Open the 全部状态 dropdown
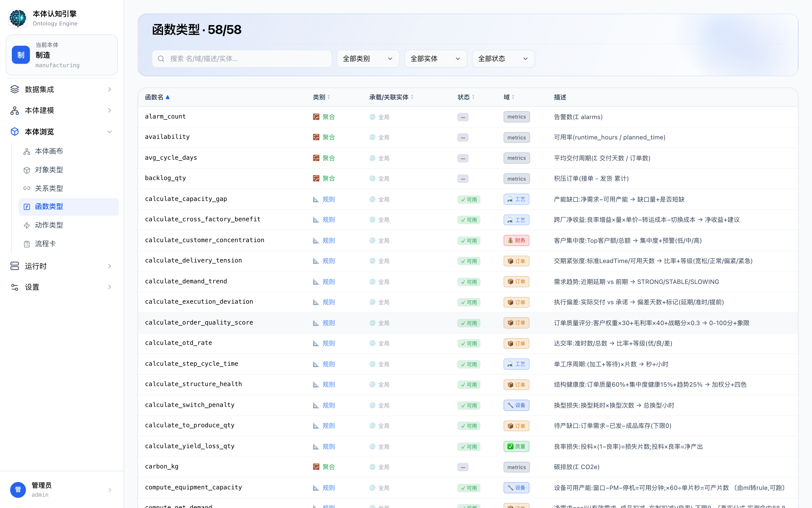This screenshot has height=508, width=812. coord(503,59)
